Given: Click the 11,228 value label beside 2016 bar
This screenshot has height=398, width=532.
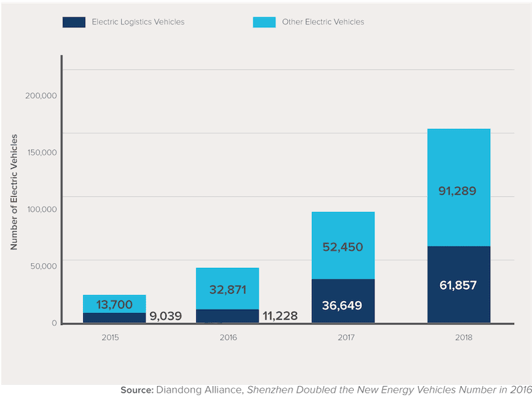Looking at the screenshot, I should pos(279,316).
